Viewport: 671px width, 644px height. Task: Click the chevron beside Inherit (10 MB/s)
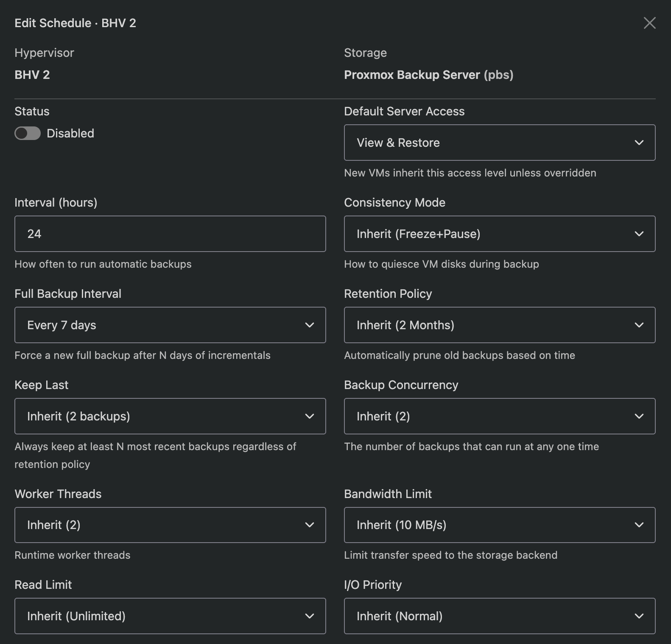click(639, 525)
